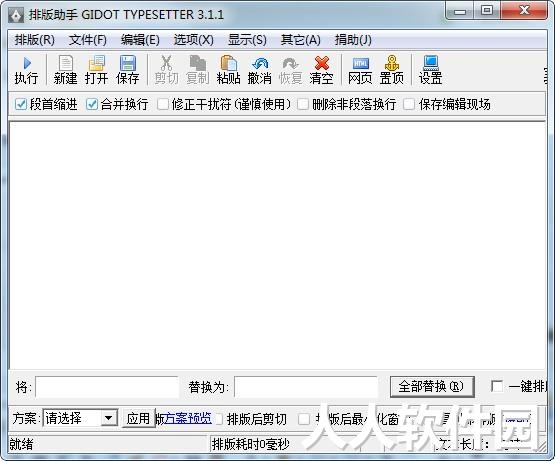Clear all text with the 清空 icon
Screen dimensions: 555x461
(321, 64)
